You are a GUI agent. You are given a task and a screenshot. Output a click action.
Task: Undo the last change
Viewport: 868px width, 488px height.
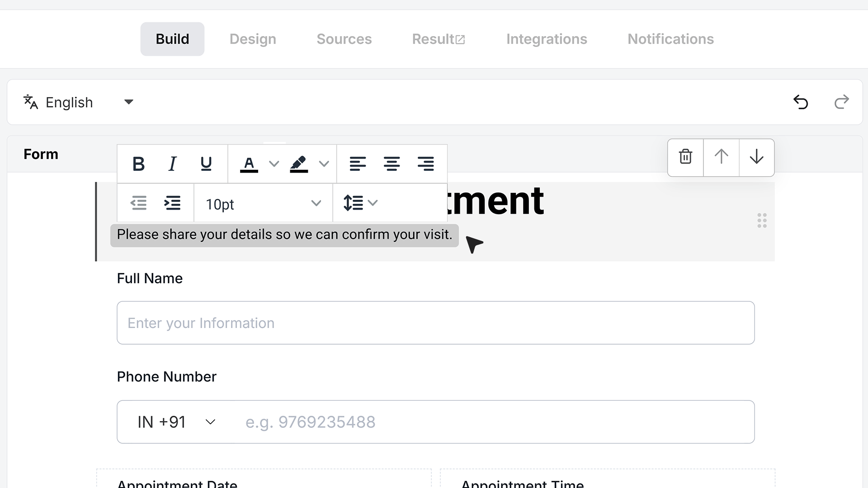(x=801, y=102)
